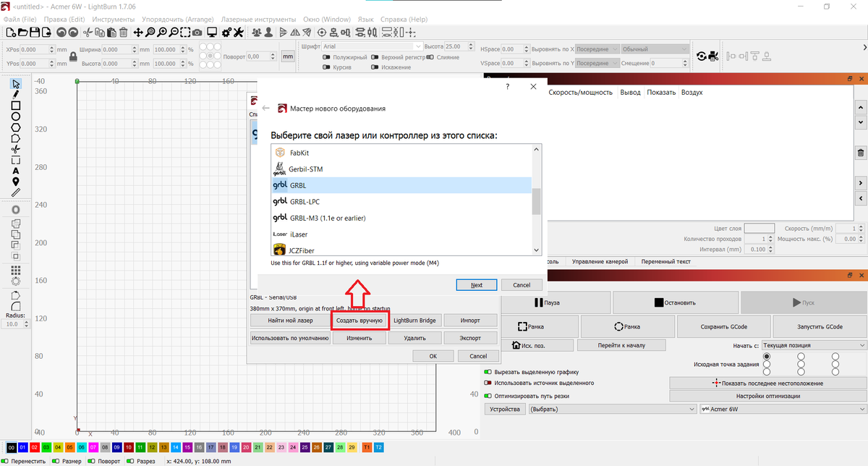Click the New file toolbar icon

(10, 33)
